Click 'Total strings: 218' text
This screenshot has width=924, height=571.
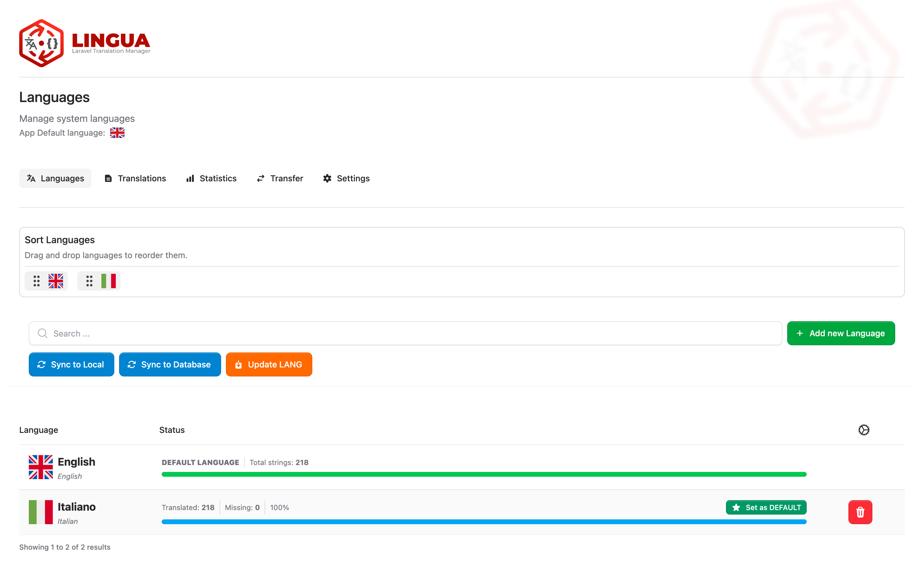coord(279,462)
